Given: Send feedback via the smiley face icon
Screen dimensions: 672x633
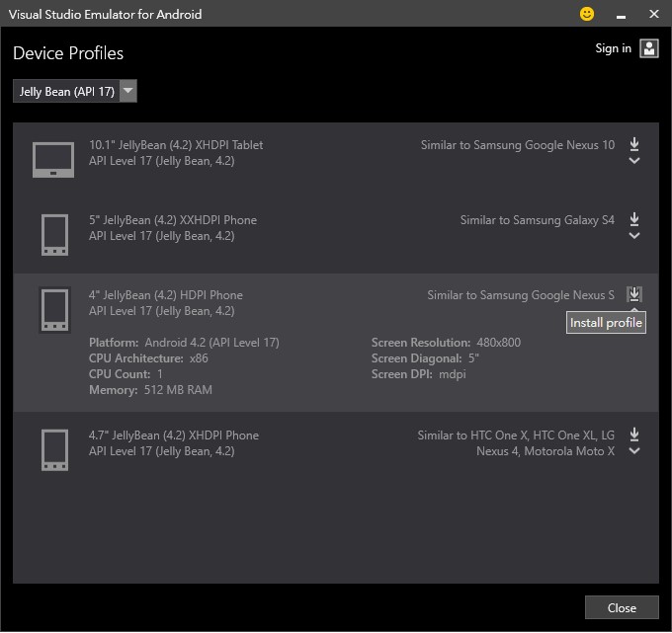Looking at the screenshot, I should coord(587,14).
